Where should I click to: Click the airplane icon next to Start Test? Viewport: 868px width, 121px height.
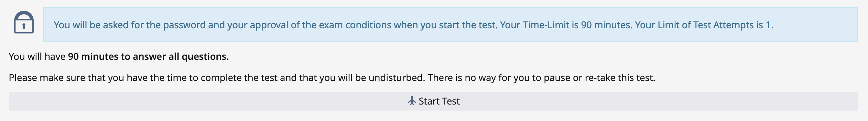(412, 101)
